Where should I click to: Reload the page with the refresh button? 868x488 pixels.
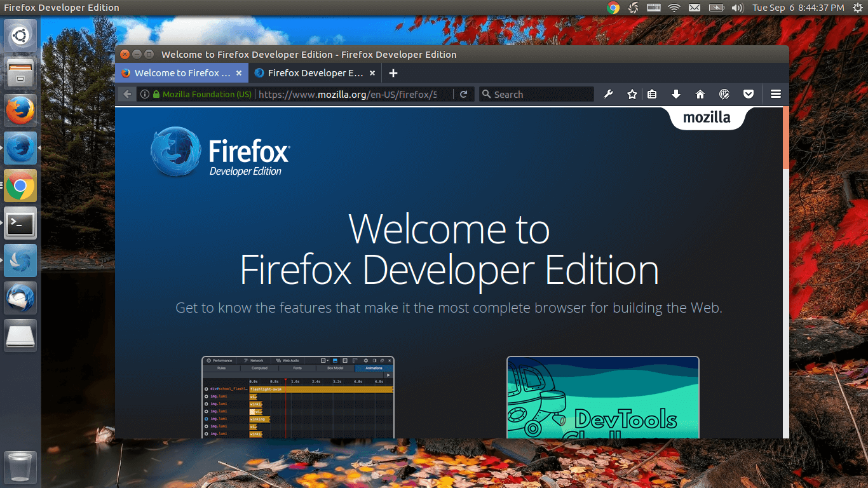pos(464,94)
